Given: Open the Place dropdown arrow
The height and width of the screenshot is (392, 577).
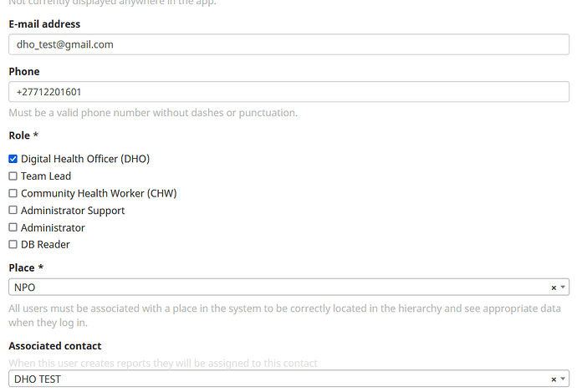Looking at the screenshot, I should tap(563, 288).
